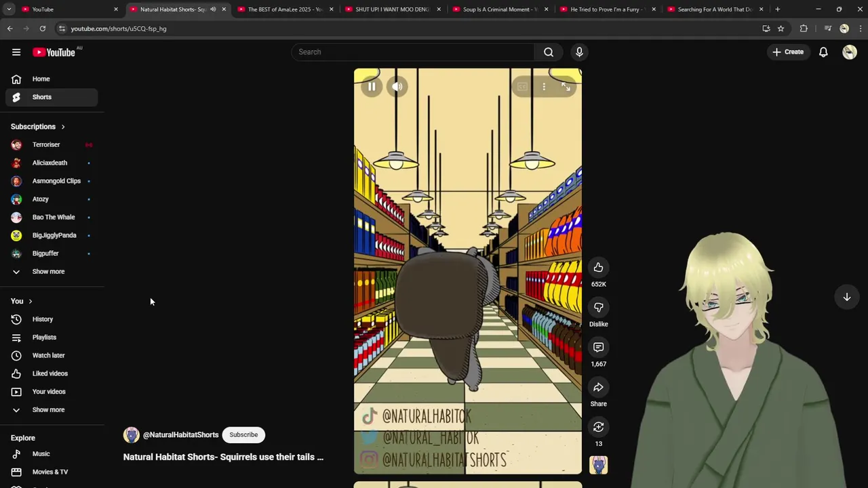The width and height of the screenshot is (868, 488).
Task: Click the Create button
Action: click(x=788, y=52)
